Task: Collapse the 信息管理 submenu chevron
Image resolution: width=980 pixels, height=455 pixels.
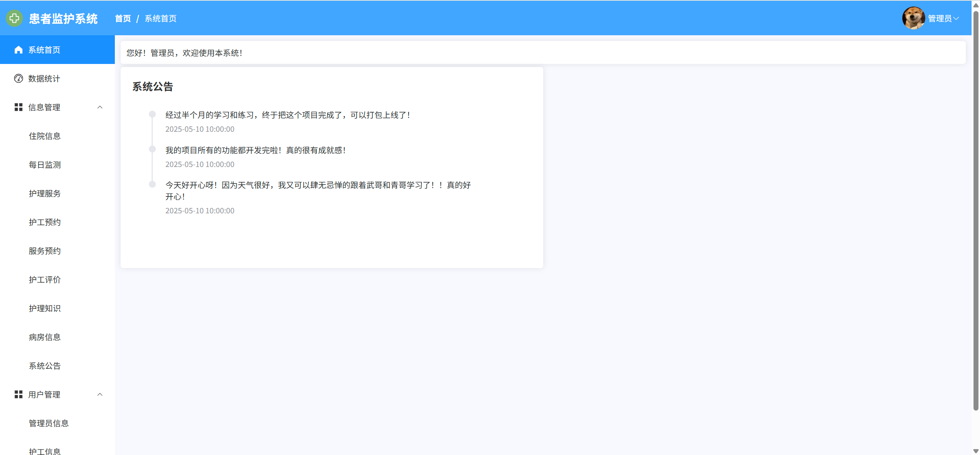Action: (100, 107)
